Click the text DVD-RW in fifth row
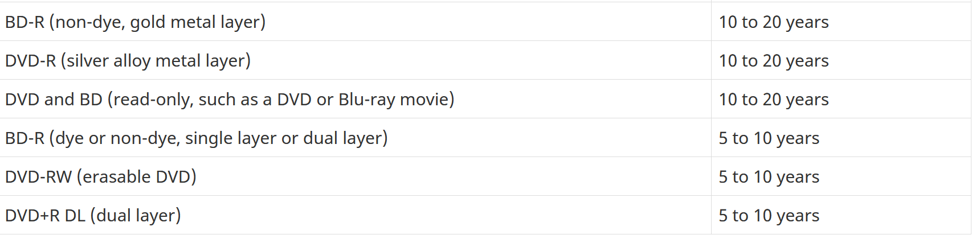 pos(39,177)
